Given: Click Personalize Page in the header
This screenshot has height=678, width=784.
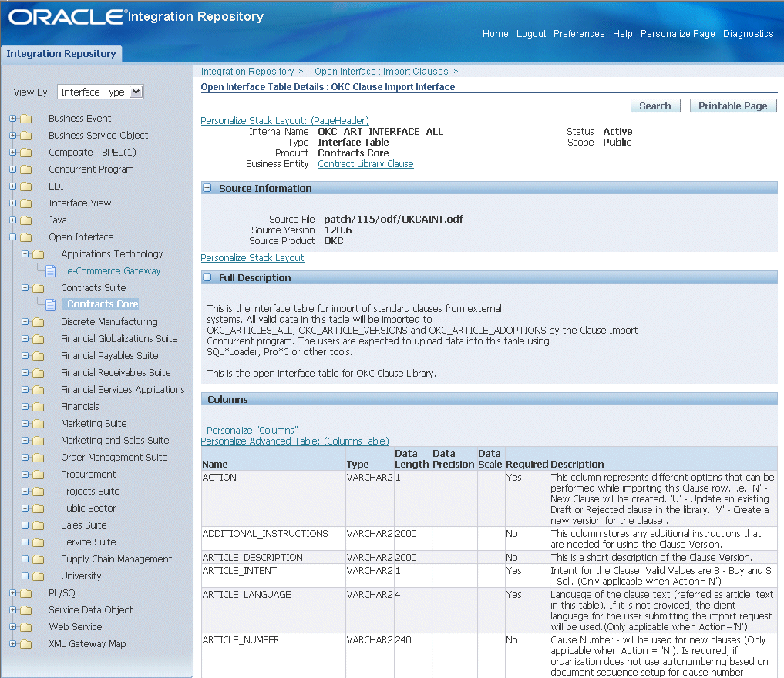Looking at the screenshot, I should 678,33.
